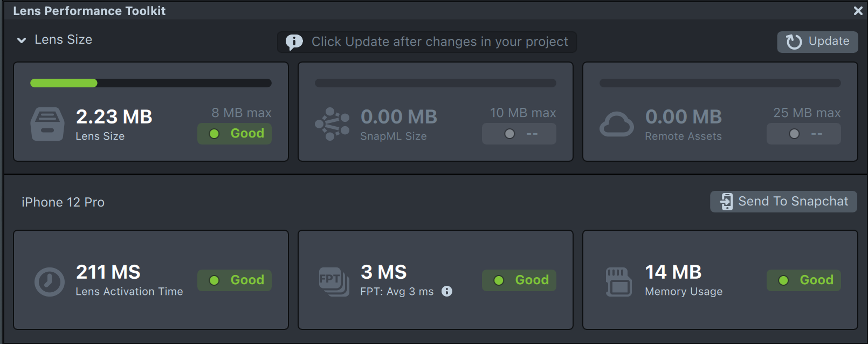The image size is (868, 344).
Task: Select the FPT frames icon
Action: pos(333,280)
